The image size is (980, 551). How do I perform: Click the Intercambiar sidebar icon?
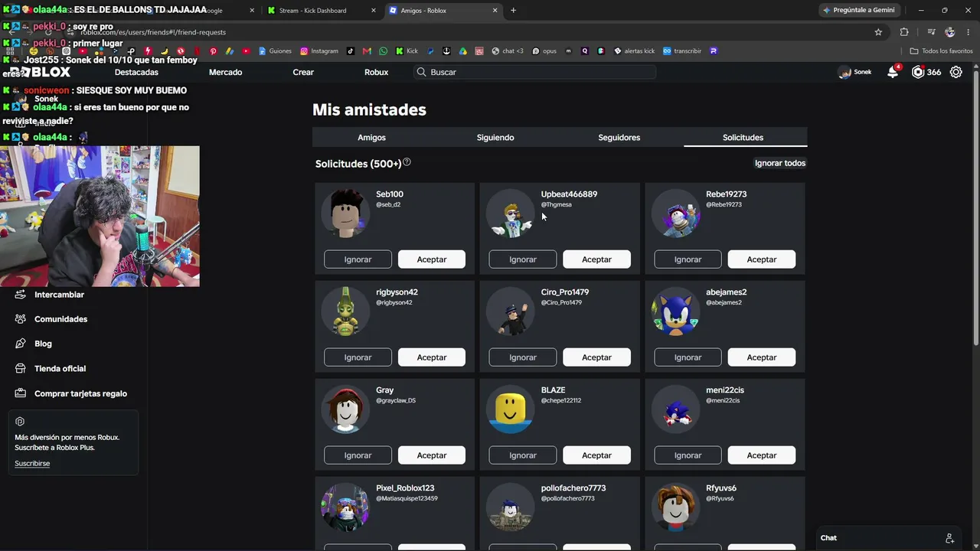coord(20,295)
